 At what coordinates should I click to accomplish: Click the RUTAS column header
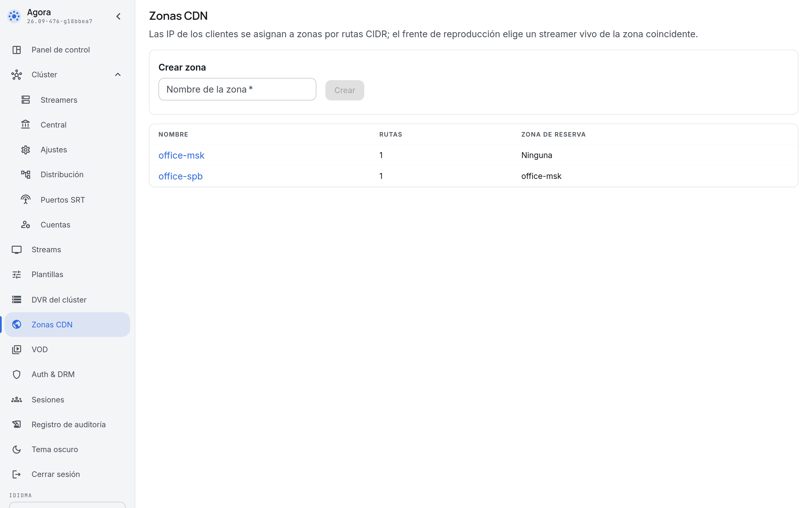click(390, 134)
